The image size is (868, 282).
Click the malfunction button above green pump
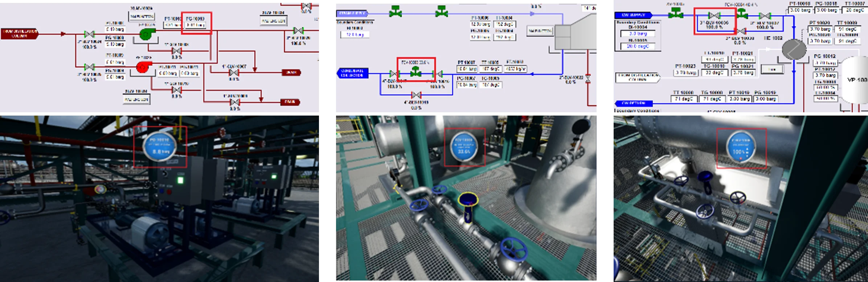[142, 16]
